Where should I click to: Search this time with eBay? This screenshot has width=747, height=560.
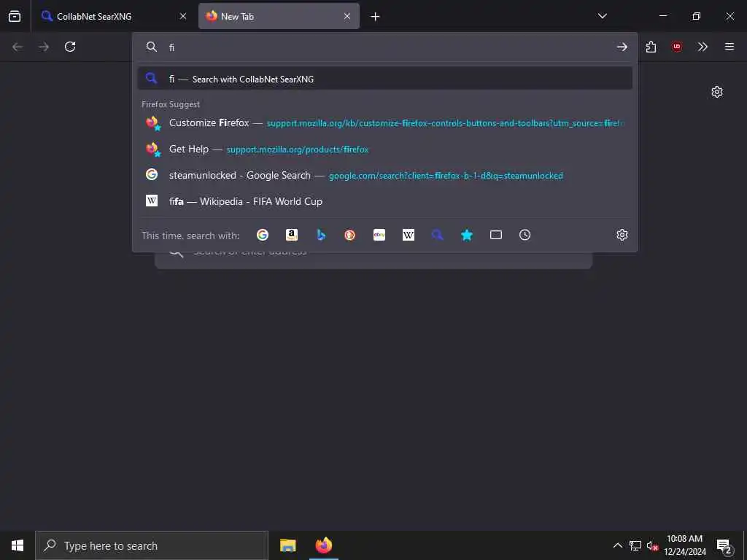pos(379,235)
